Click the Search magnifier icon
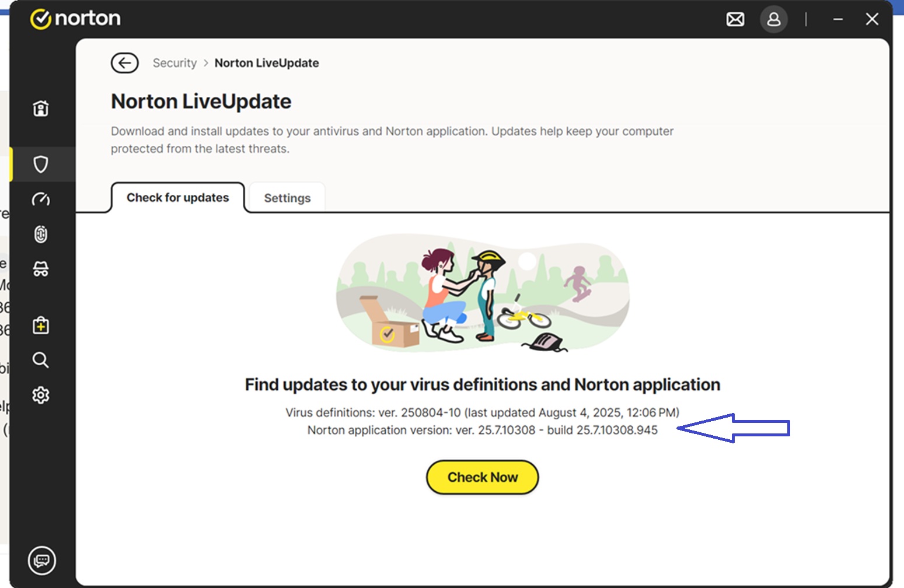904x588 pixels. click(41, 360)
